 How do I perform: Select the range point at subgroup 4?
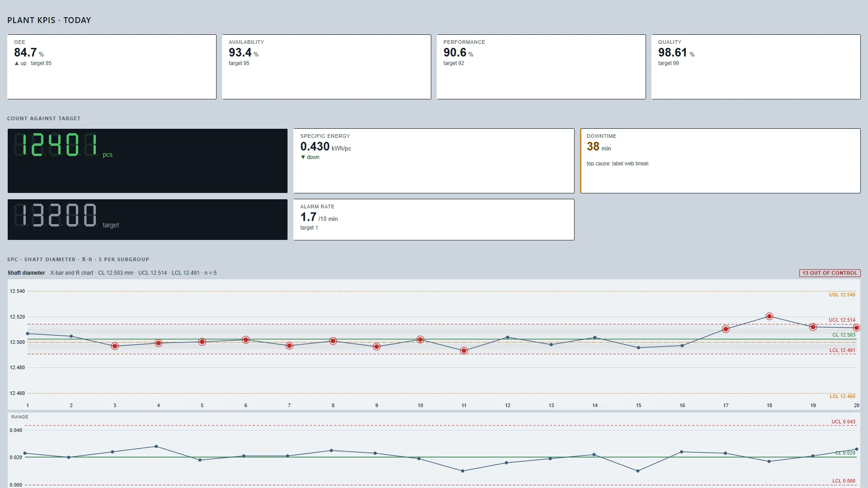(156, 446)
